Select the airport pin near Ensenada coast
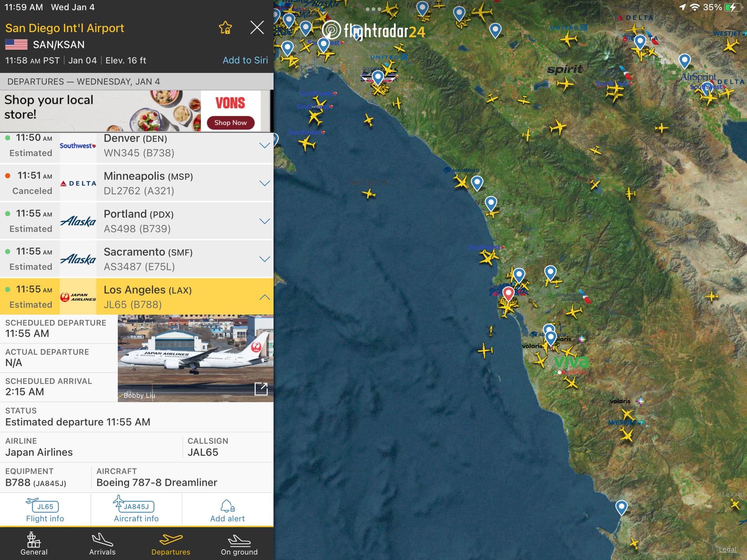 coord(621,508)
